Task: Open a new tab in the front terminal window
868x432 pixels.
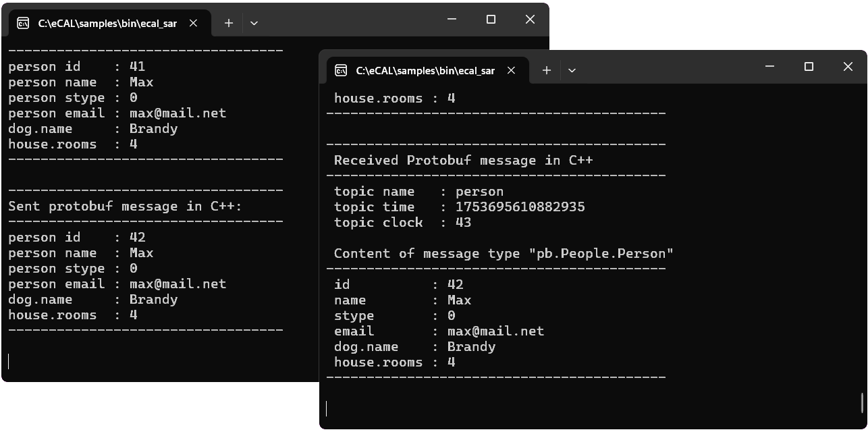Action: click(x=547, y=70)
